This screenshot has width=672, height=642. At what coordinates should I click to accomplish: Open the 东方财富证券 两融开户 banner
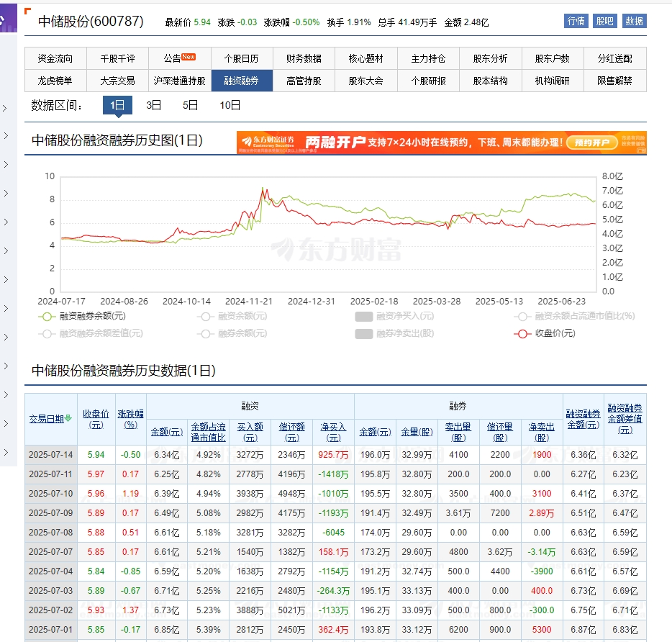(x=442, y=143)
